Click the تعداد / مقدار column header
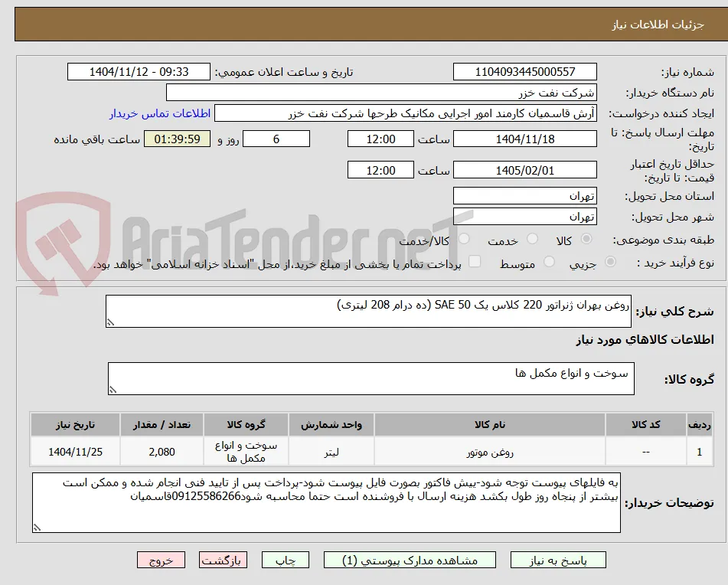Viewport: 728px width, 585px height. [x=162, y=425]
